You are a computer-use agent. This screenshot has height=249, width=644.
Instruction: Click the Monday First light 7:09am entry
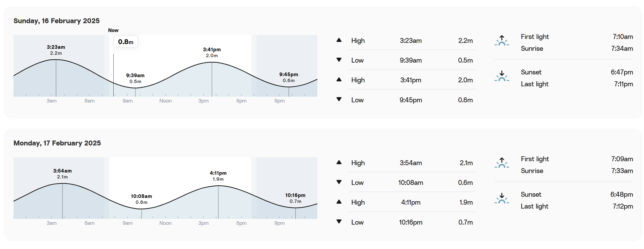tap(577, 159)
